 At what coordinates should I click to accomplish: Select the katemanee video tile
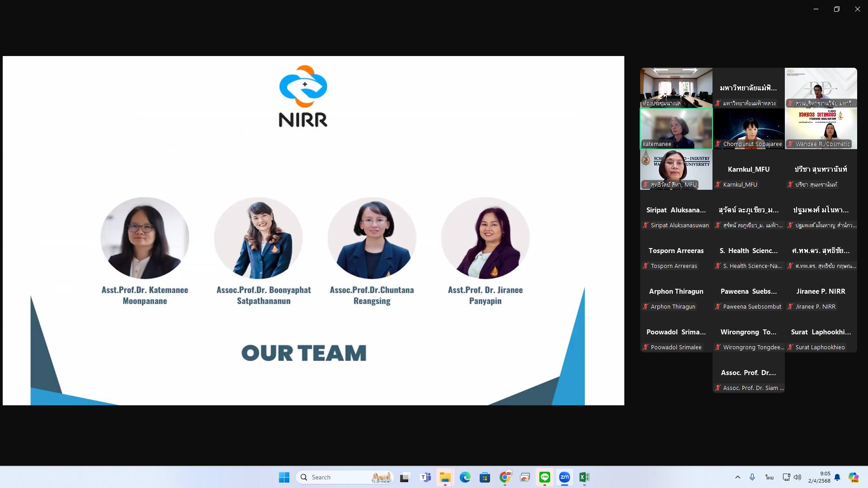tap(676, 129)
